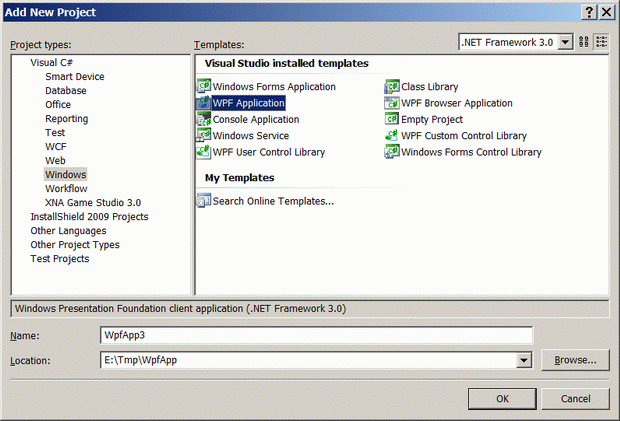Click the WPF Browser Application label

click(457, 103)
